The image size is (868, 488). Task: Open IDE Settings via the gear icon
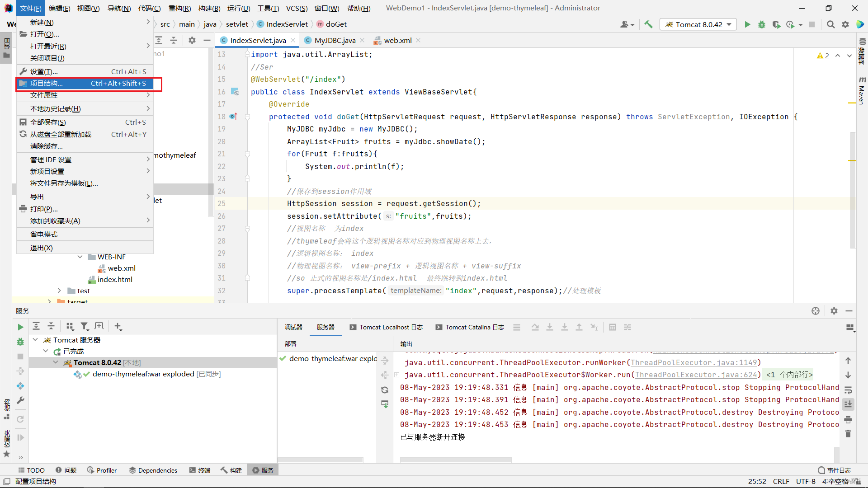point(845,24)
